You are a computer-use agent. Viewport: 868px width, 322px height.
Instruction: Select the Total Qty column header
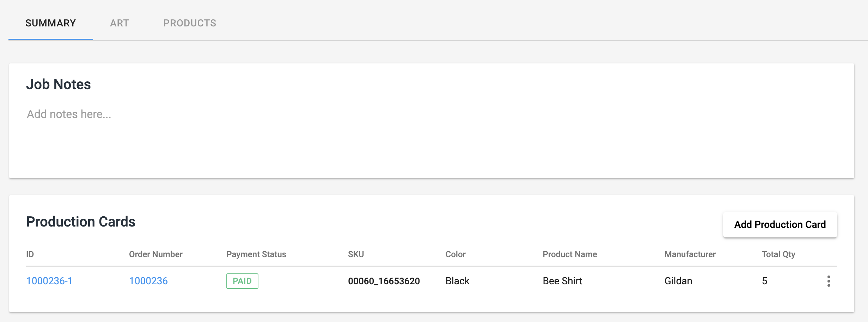pos(778,254)
